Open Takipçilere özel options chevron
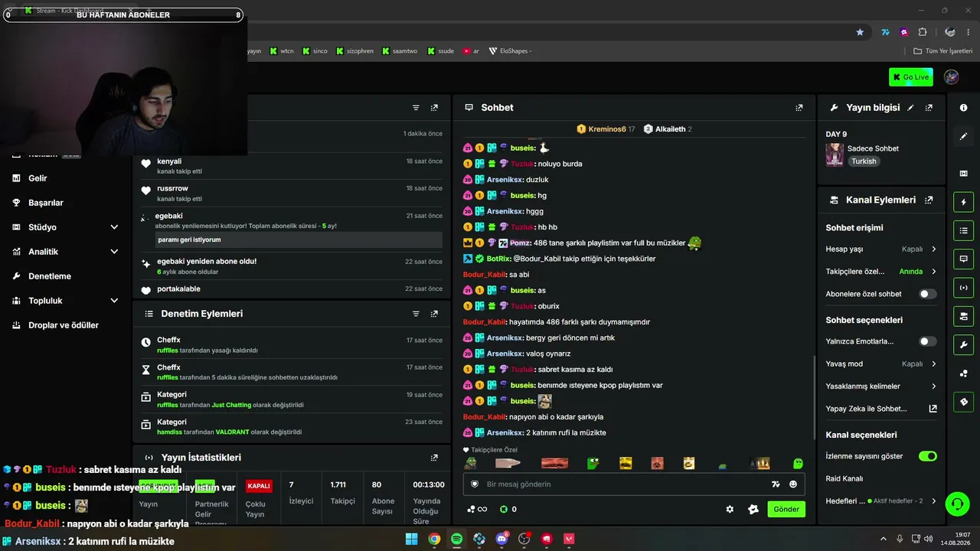The image size is (980, 551). coord(934,272)
